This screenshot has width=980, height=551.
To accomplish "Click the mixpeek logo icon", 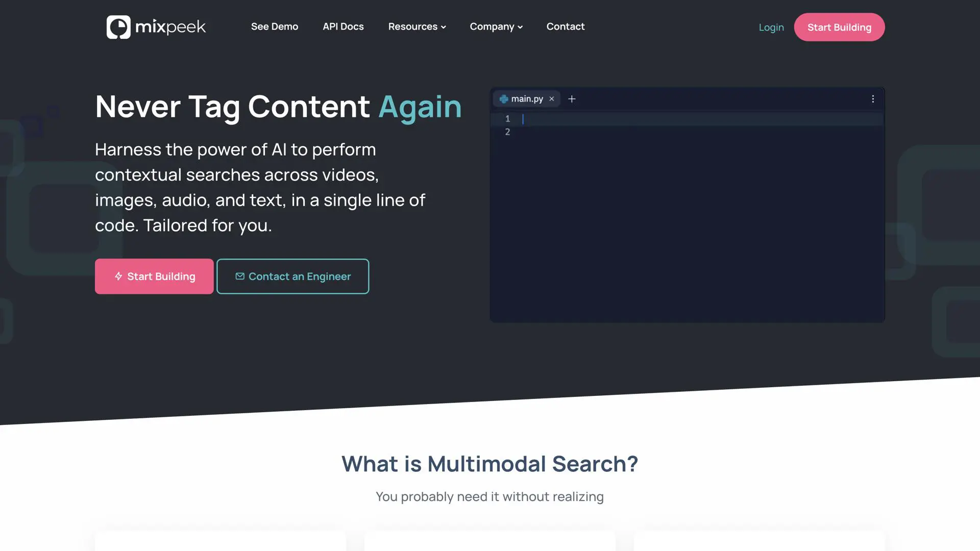I will (118, 27).
